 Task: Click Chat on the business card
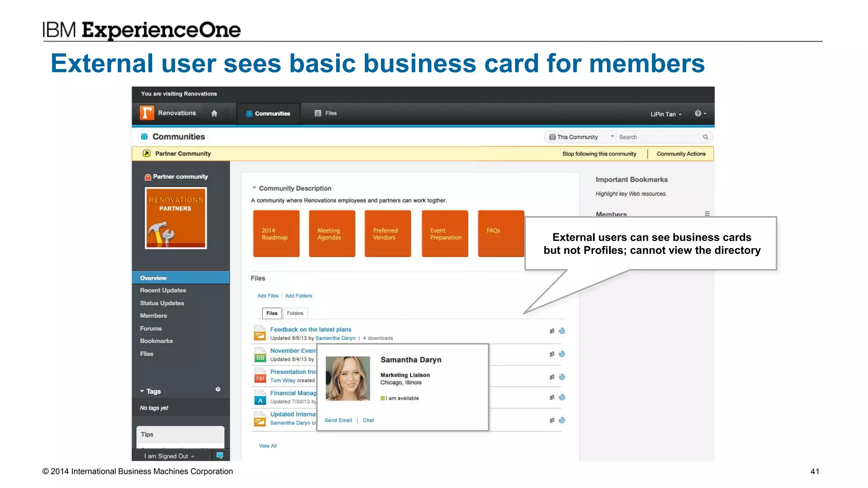click(368, 420)
